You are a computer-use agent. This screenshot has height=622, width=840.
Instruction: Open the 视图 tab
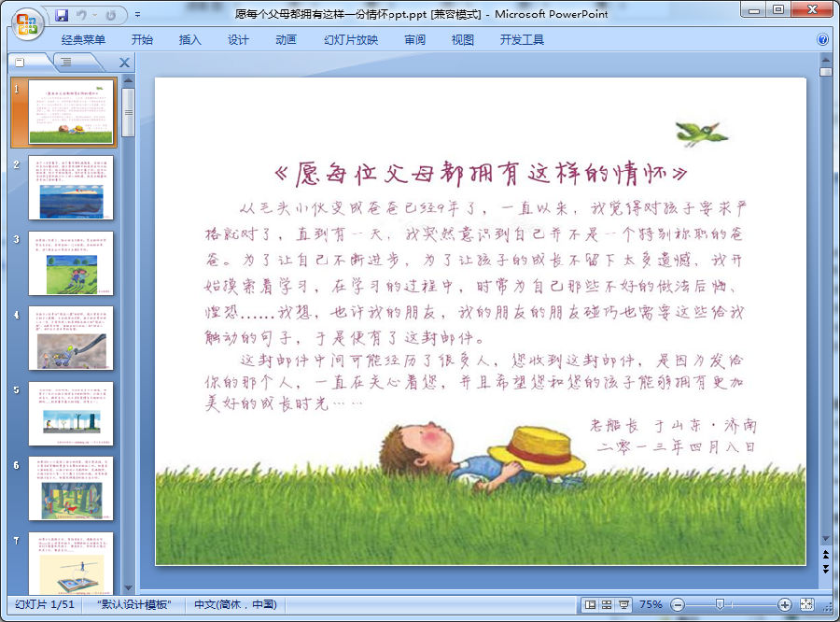462,39
